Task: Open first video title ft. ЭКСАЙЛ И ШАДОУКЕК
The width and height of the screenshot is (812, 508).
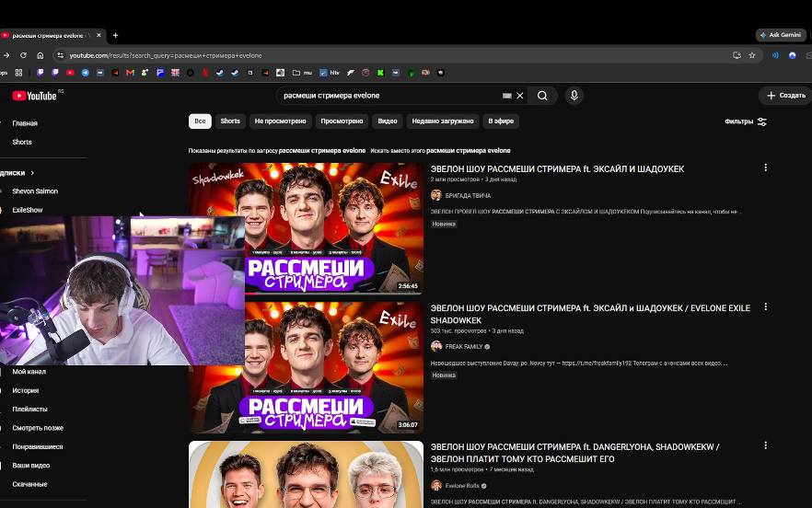Action: [557, 168]
